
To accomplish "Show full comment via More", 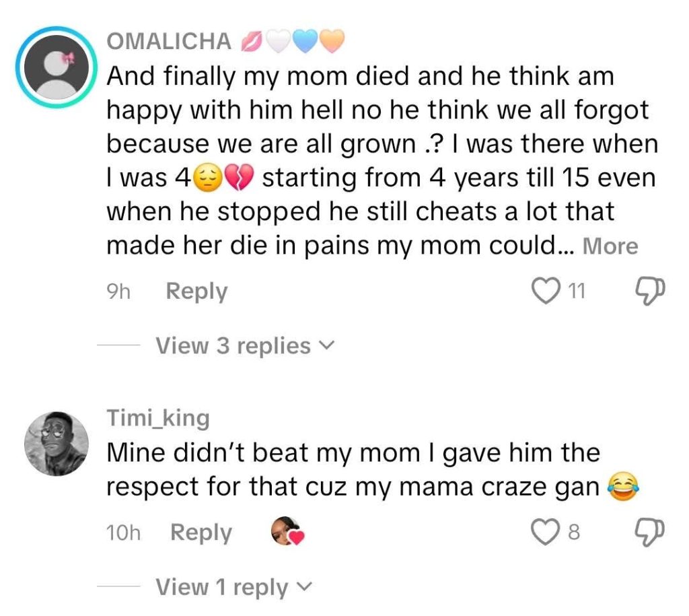I will point(610,246).
